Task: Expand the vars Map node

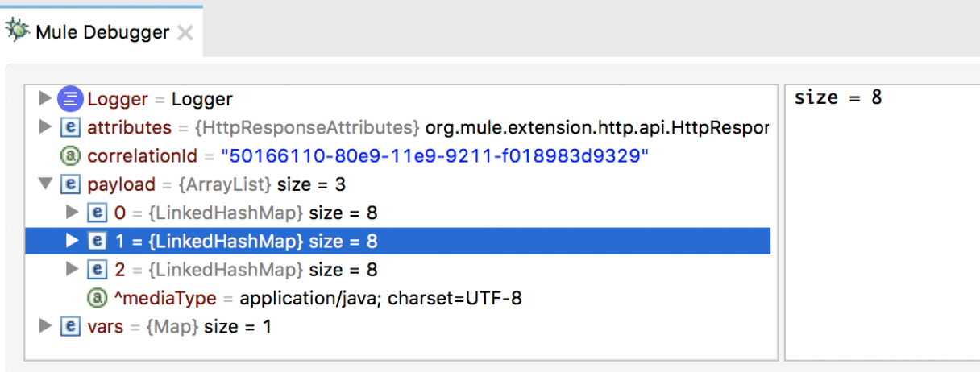Action: pos(45,326)
